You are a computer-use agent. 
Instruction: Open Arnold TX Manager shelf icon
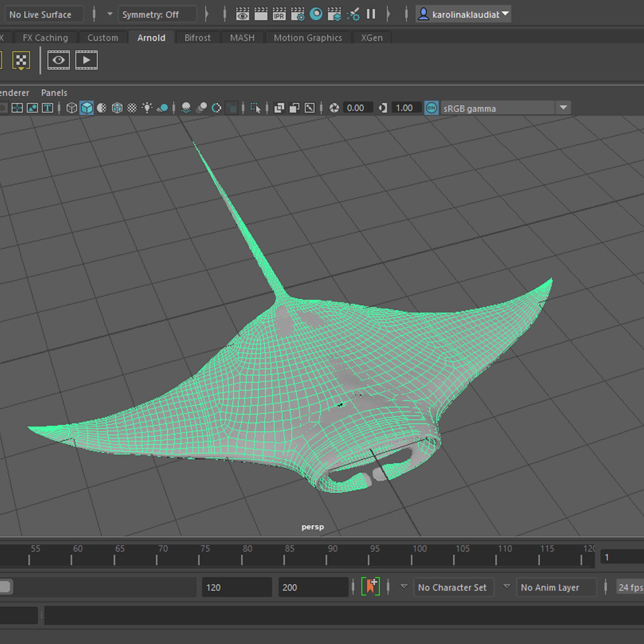point(21,60)
